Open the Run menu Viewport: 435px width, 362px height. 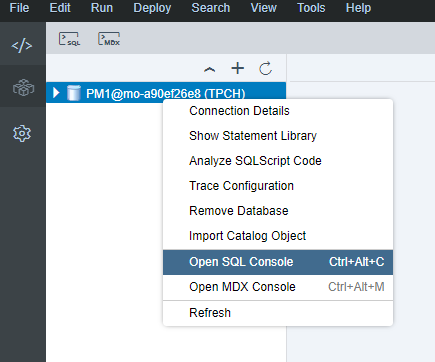(102, 7)
